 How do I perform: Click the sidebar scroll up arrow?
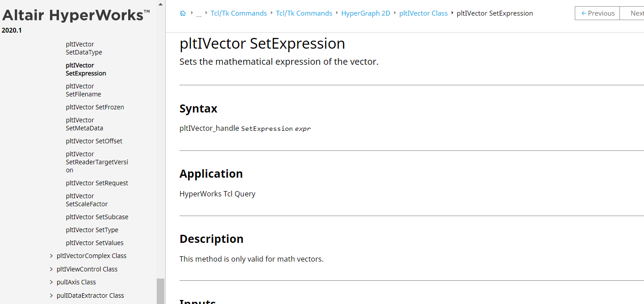point(160,4)
